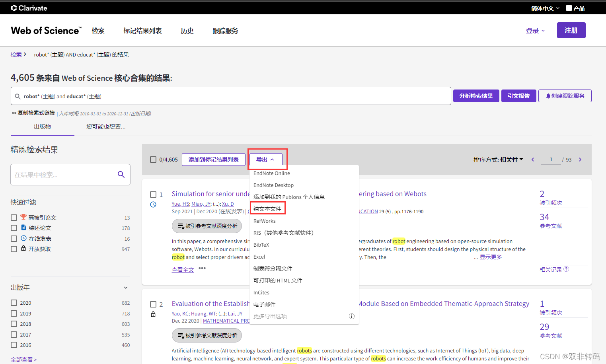Image resolution: width=606 pixels, height=364 pixels.
Task: Click the robot* and educat* query box
Action: 231,96
